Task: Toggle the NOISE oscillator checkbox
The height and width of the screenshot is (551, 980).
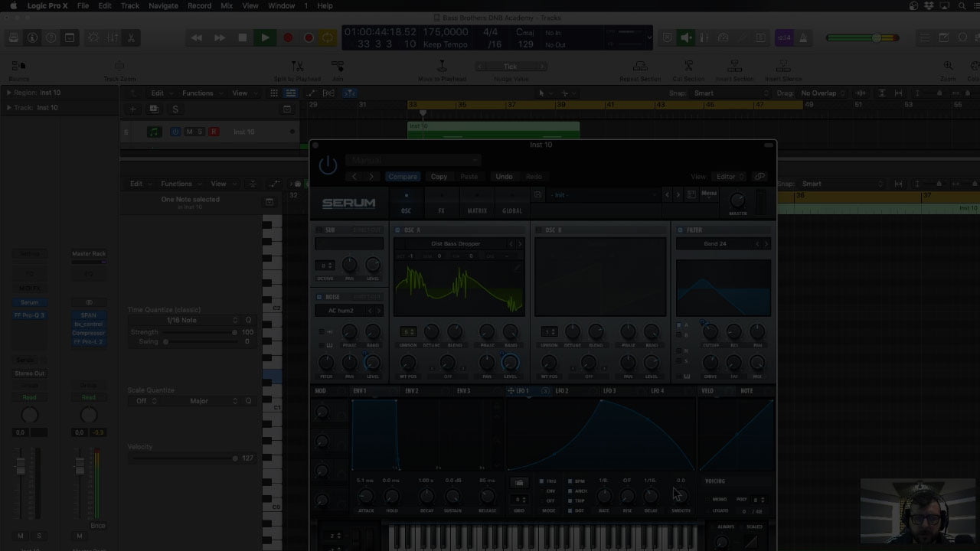Action: (x=319, y=297)
